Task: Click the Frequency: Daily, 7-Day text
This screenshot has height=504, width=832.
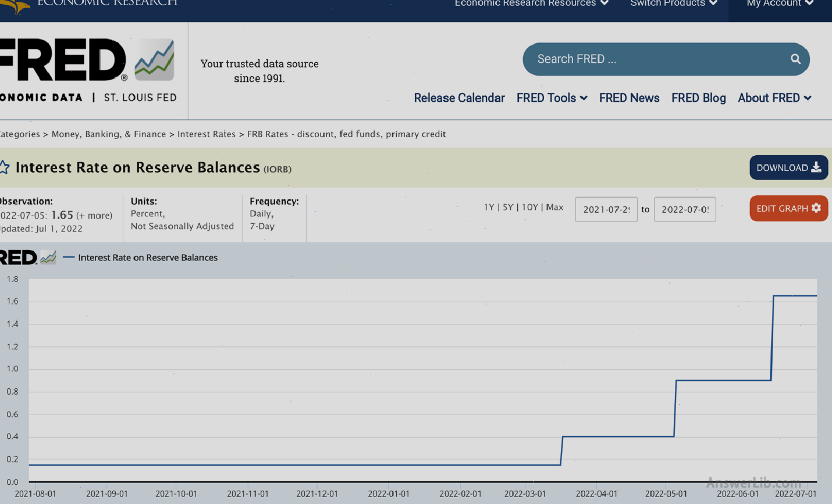Action: tap(274, 213)
